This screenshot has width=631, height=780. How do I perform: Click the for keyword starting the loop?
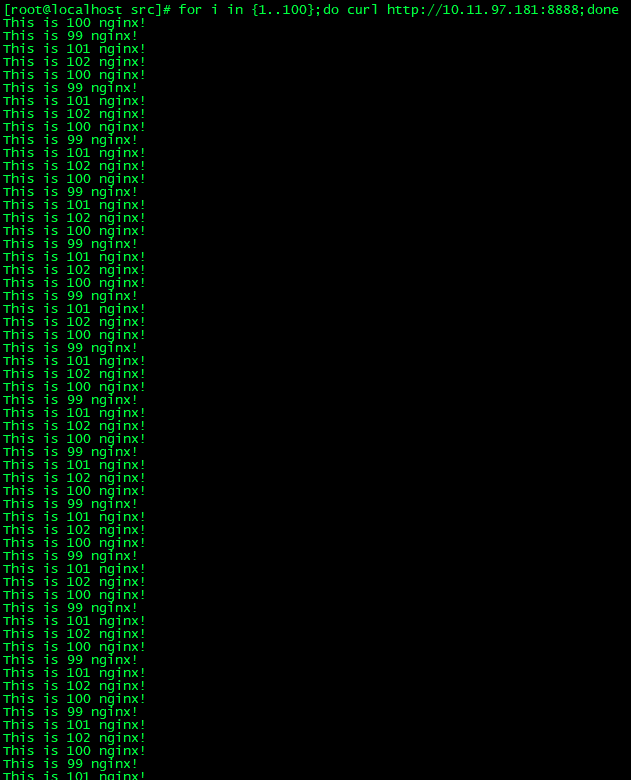[x=190, y=9]
